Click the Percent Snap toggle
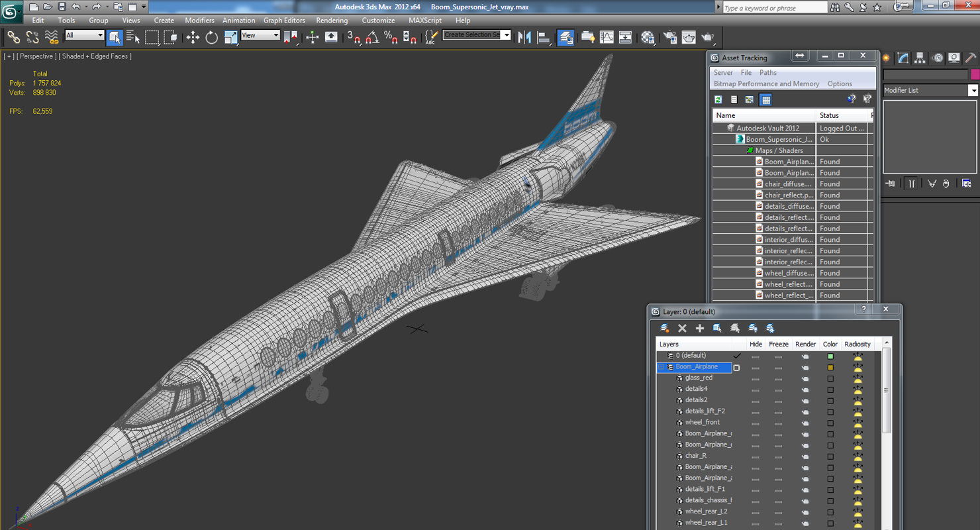The image size is (980, 530). pyautogui.click(x=391, y=37)
